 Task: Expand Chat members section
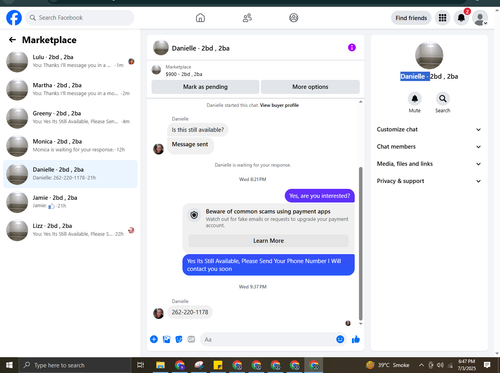429,147
